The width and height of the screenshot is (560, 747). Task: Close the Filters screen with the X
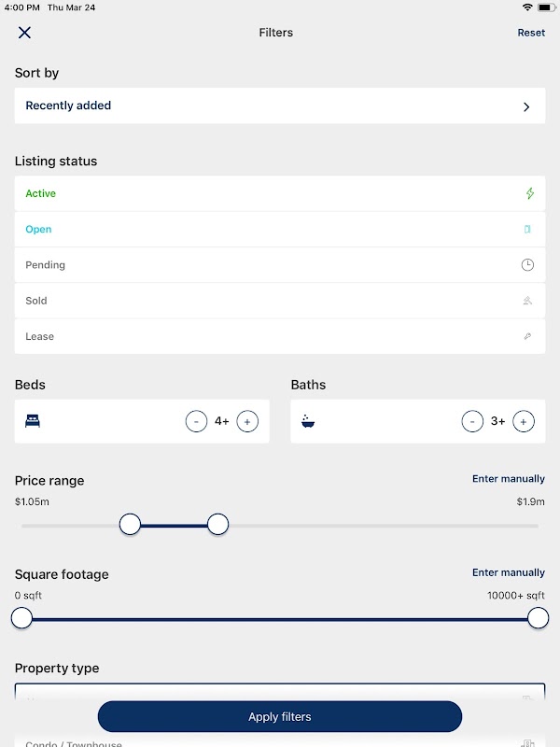point(24,33)
